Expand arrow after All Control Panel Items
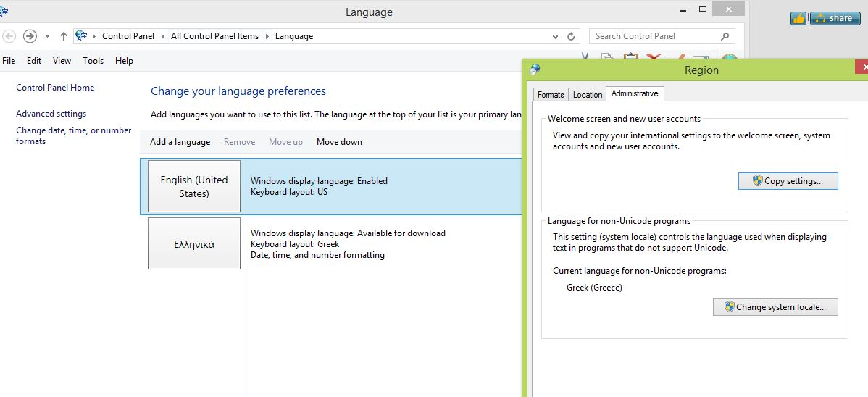The image size is (868, 397). pyautogui.click(x=266, y=36)
